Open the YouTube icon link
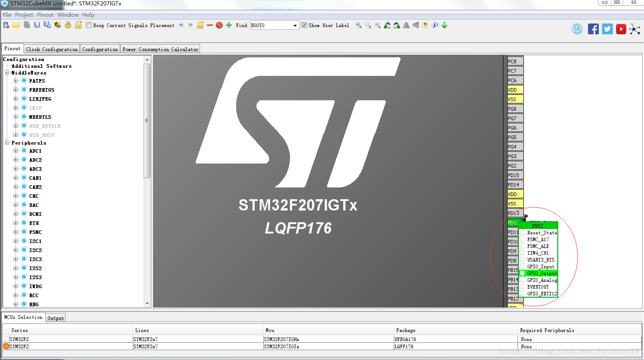644x360 pixels. (x=621, y=29)
